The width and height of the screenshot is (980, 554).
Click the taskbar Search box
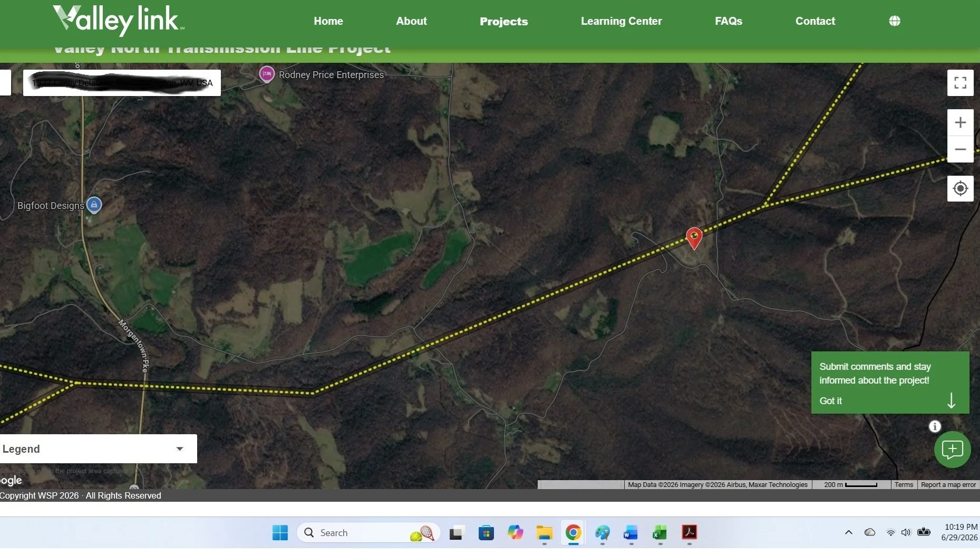click(368, 533)
